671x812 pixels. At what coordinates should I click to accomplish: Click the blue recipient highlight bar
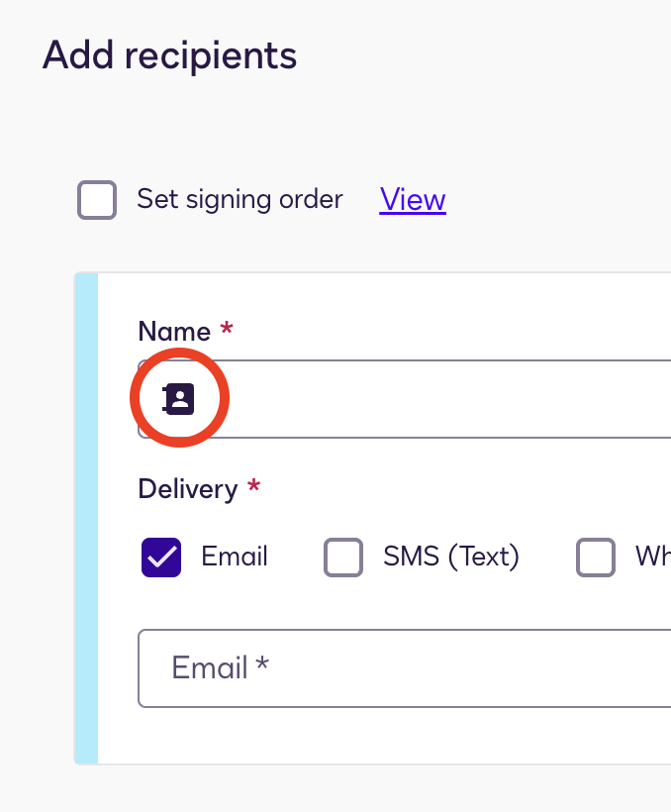click(x=85, y=515)
